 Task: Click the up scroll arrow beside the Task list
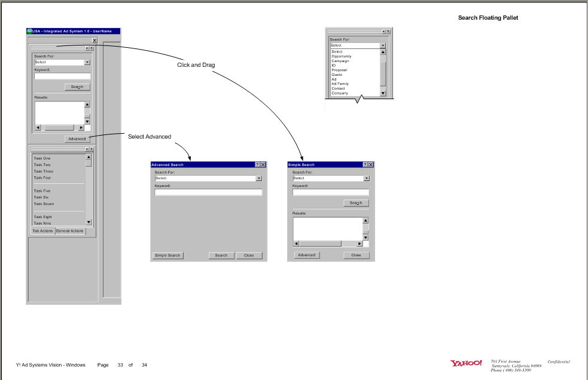(x=89, y=157)
